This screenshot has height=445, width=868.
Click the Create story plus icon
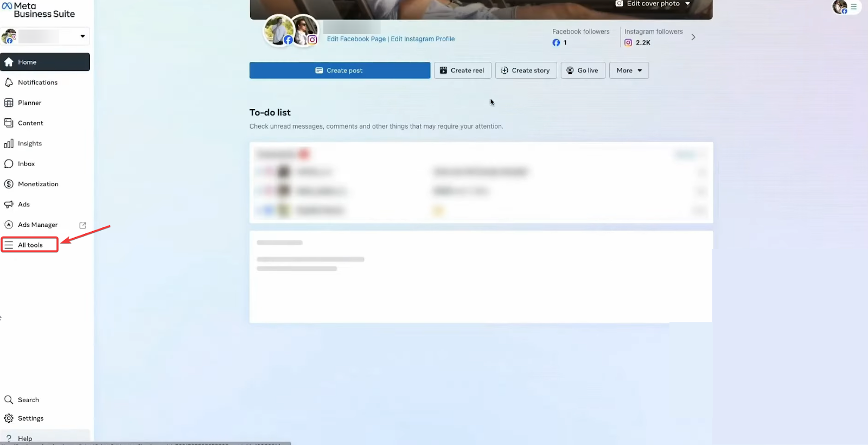pos(505,71)
